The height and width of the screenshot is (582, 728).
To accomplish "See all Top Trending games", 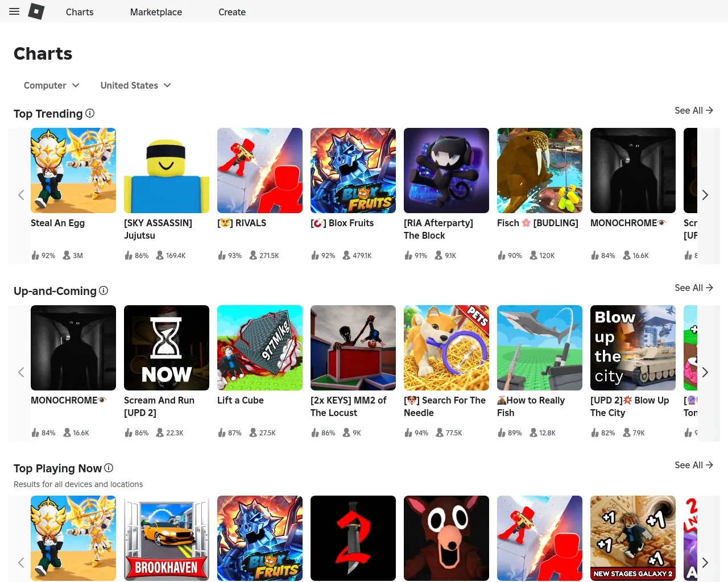I will coord(694,110).
